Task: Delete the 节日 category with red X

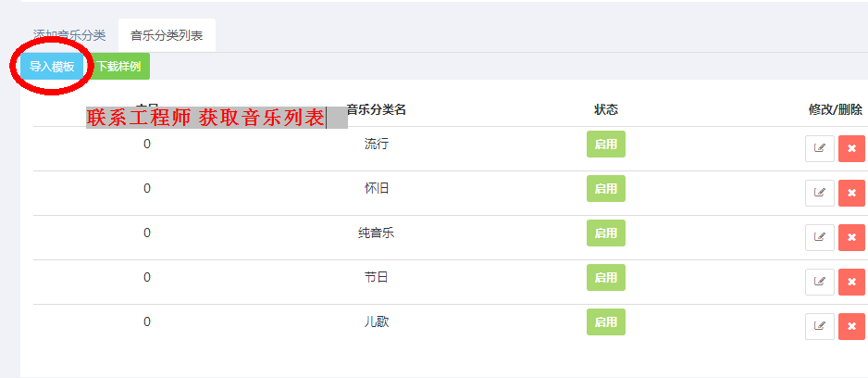Action: click(852, 282)
